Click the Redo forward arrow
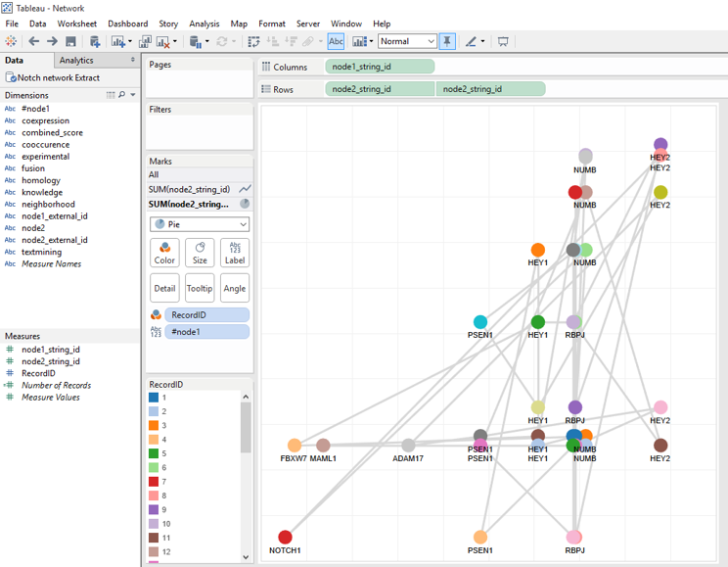 [x=52, y=41]
